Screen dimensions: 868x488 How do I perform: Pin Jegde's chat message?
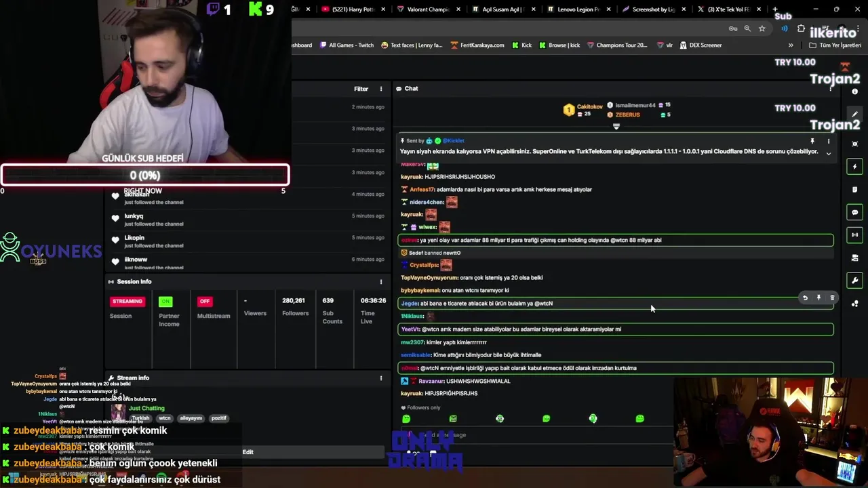(x=818, y=298)
